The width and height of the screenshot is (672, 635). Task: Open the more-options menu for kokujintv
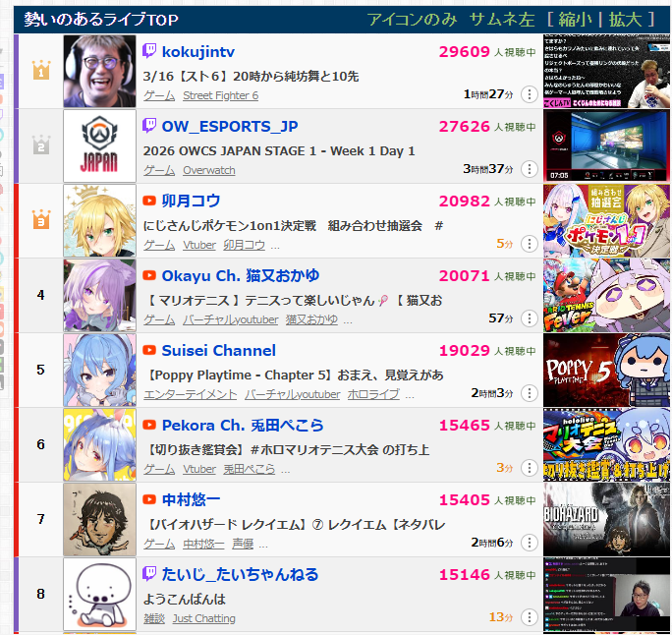tap(530, 94)
